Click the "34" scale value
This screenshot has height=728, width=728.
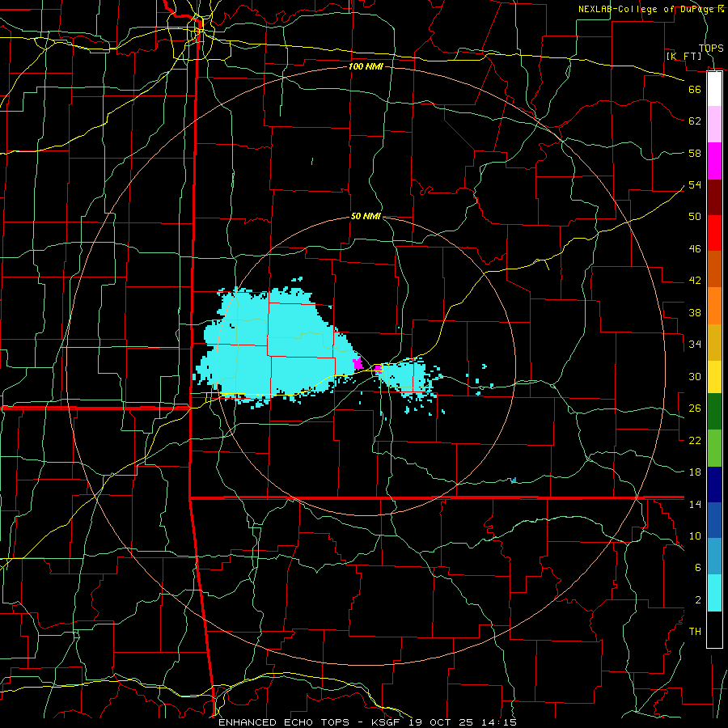pos(695,344)
